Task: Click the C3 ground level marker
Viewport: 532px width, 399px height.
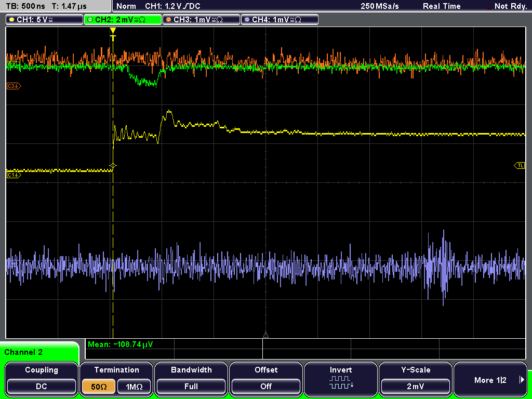Action: pos(14,86)
